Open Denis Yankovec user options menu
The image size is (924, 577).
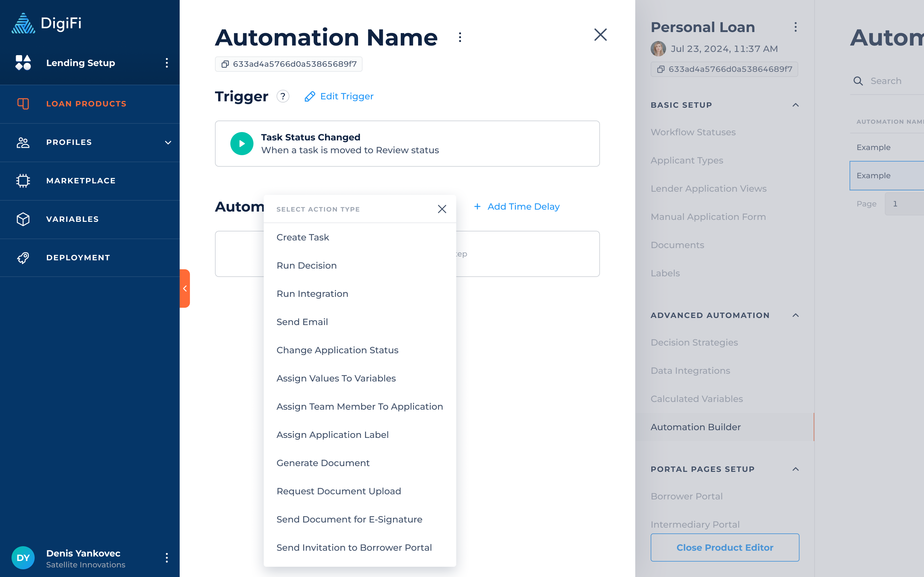(167, 558)
